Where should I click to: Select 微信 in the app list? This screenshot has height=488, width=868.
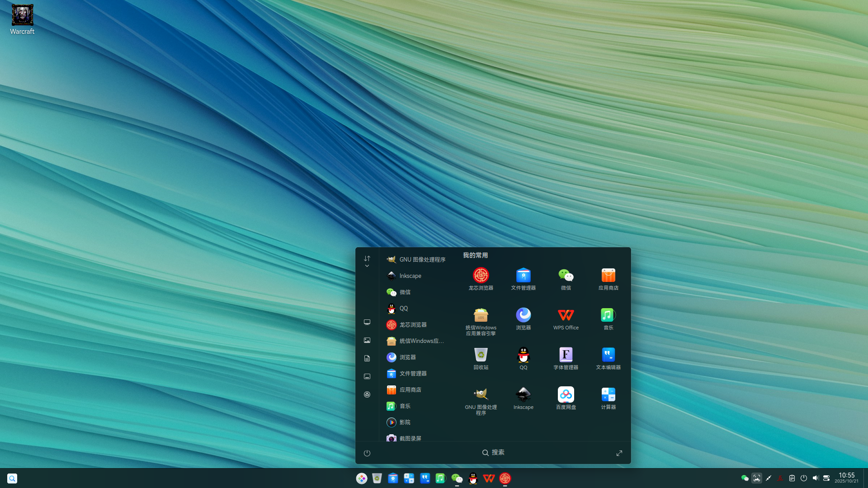point(416,292)
